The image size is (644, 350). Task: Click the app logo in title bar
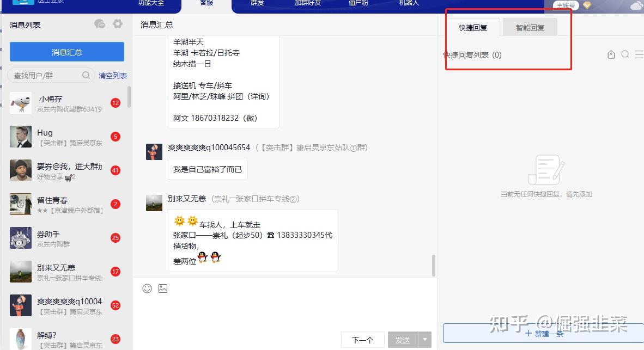click(x=22, y=2)
